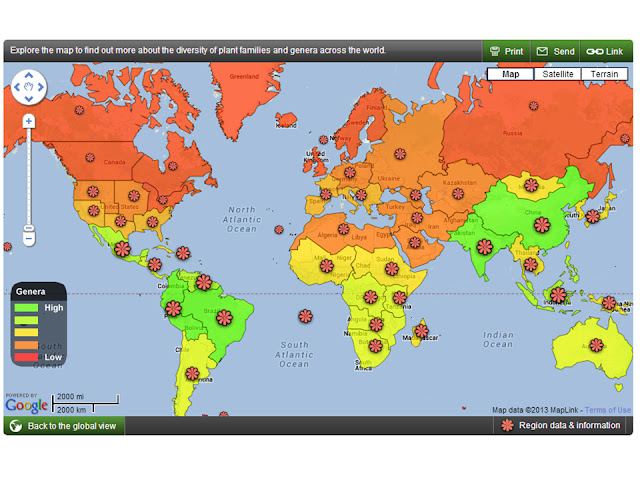Select the flower marker on Kazakhstan
This screenshot has width=640, height=480.
(458, 194)
